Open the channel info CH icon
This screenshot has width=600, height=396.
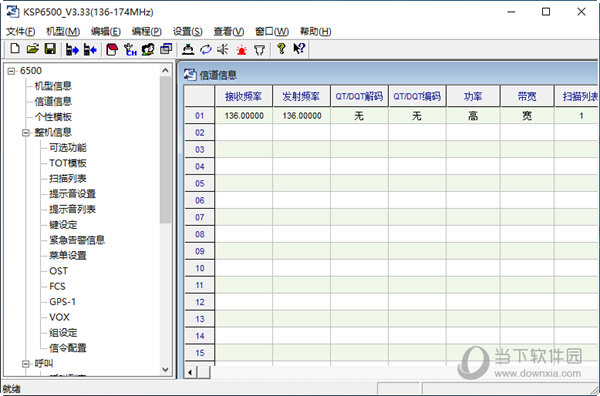pyautogui.click(x=130, y=49)
